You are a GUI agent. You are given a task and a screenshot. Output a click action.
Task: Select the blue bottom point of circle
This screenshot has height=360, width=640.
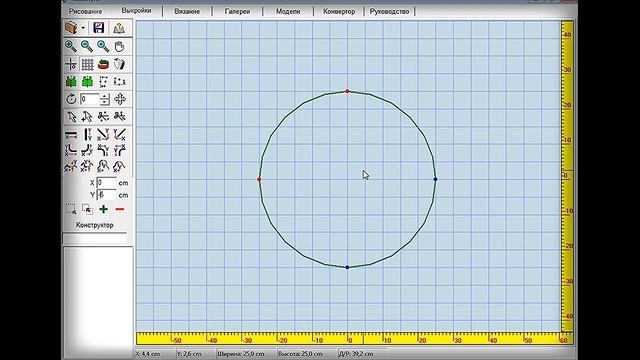click(347, 267)
